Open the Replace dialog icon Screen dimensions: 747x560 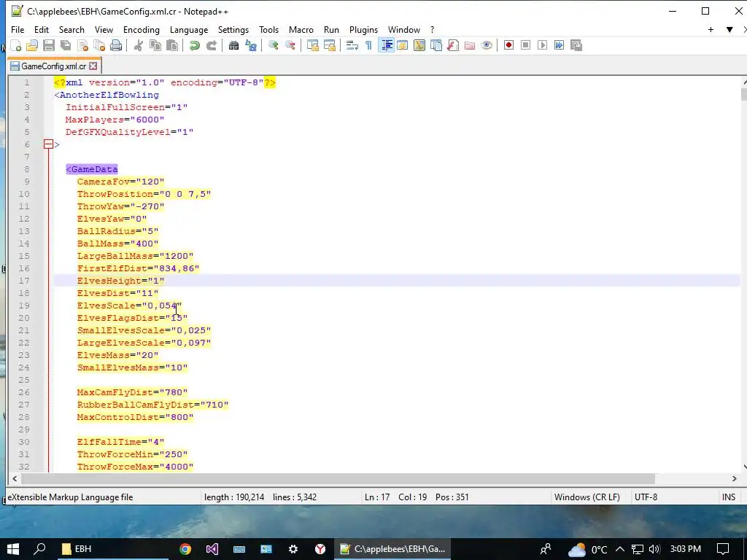251,45
